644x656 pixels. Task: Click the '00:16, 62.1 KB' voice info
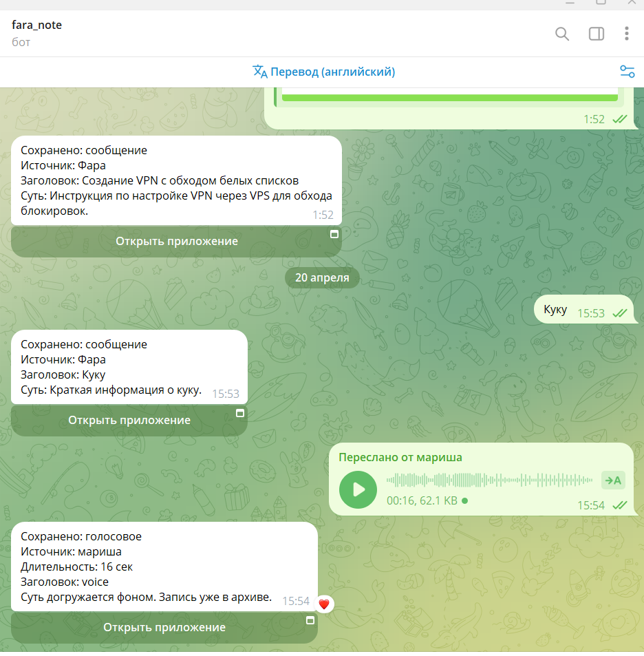(x=422, y=501)
